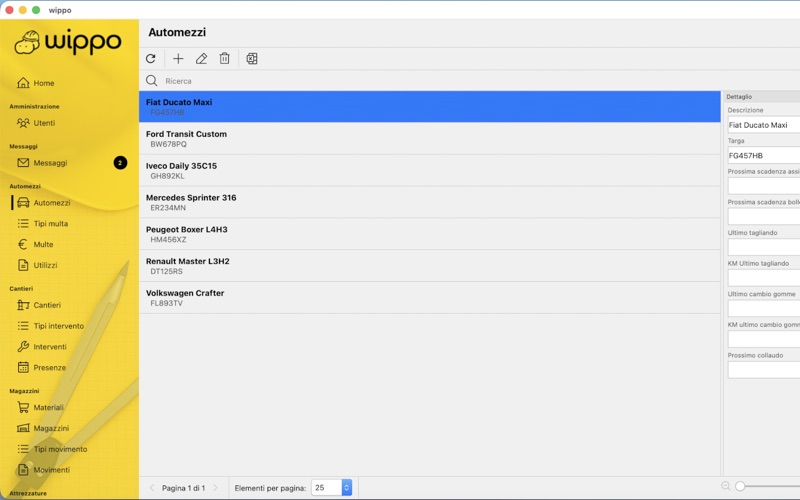Select the Peugeot Boxer L4H3 row
The height and width of the screenshot is (500, 800).
point(430,234)
